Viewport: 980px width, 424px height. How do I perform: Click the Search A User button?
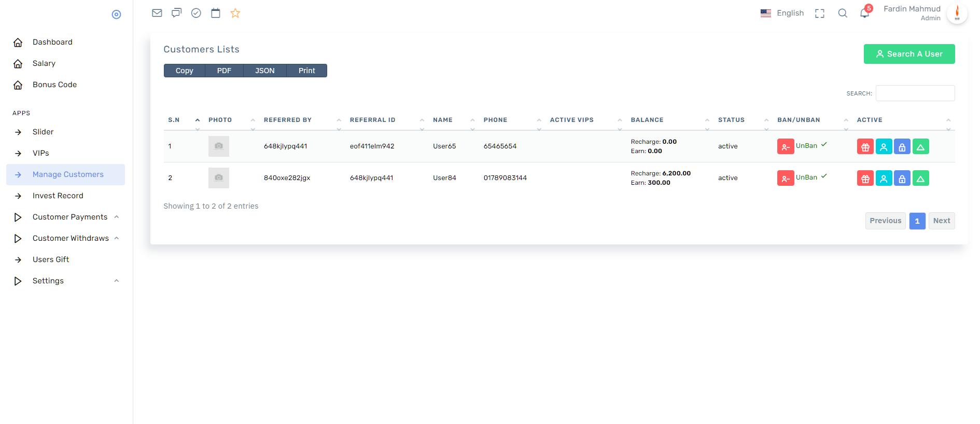click(909, 54)
